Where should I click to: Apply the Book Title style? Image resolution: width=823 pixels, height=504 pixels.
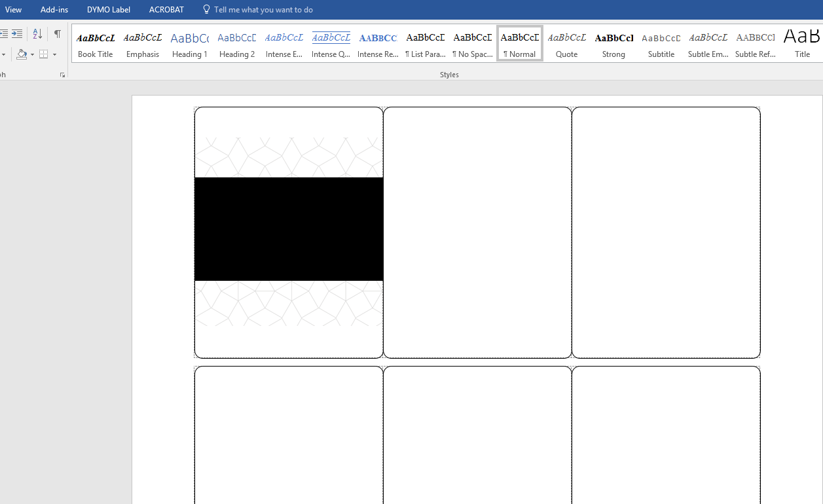(96, 43)
